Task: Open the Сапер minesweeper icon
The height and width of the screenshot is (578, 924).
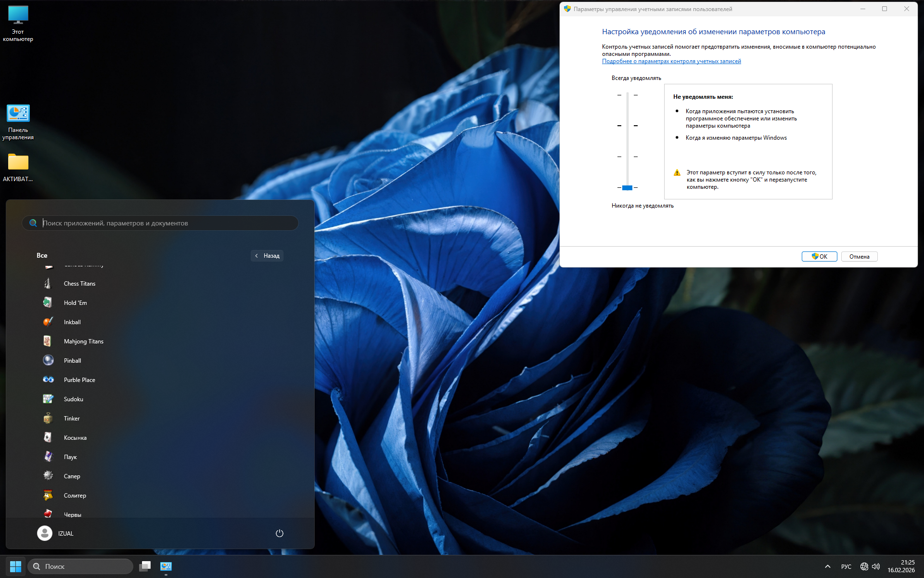Action: click(x=48, y=476)
